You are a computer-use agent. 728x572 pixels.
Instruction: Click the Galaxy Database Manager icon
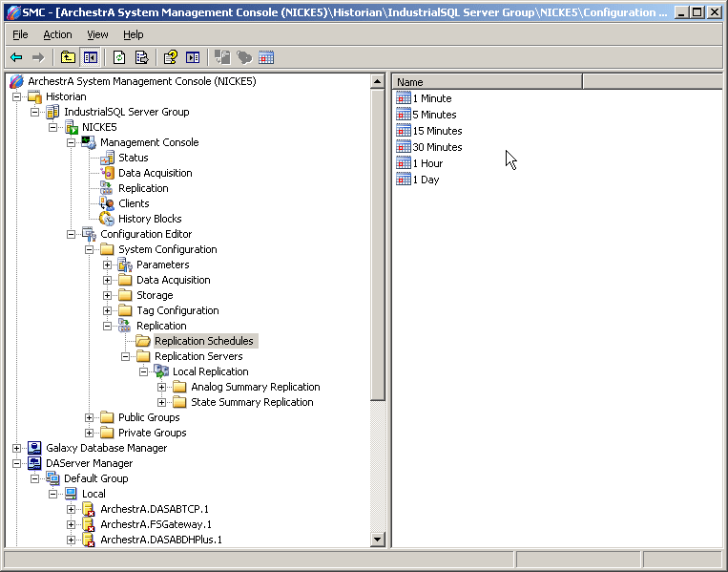coord(34,448)
